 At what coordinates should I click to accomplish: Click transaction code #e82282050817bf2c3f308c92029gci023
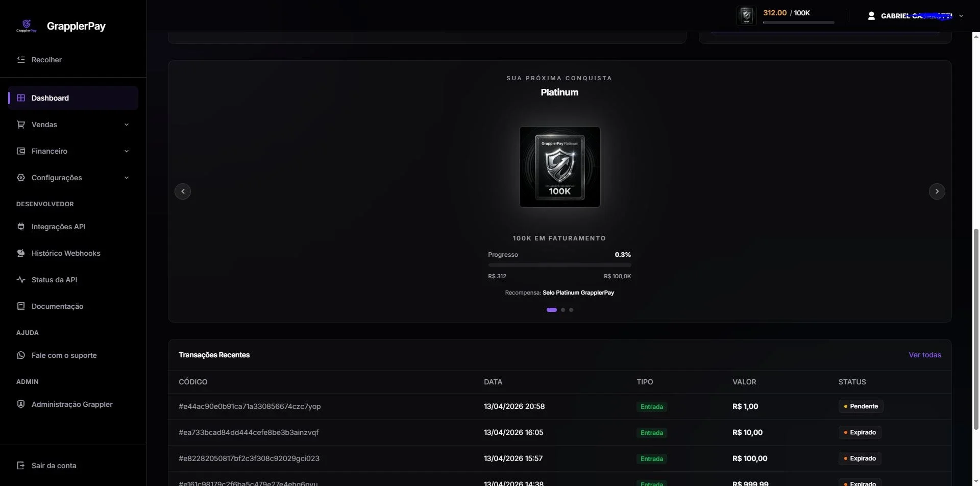pos(249,458)
